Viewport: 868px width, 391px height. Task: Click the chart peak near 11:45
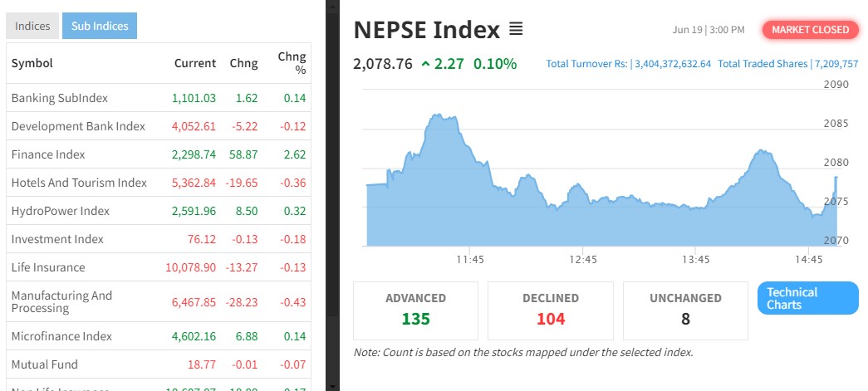(x=440, y=117)
